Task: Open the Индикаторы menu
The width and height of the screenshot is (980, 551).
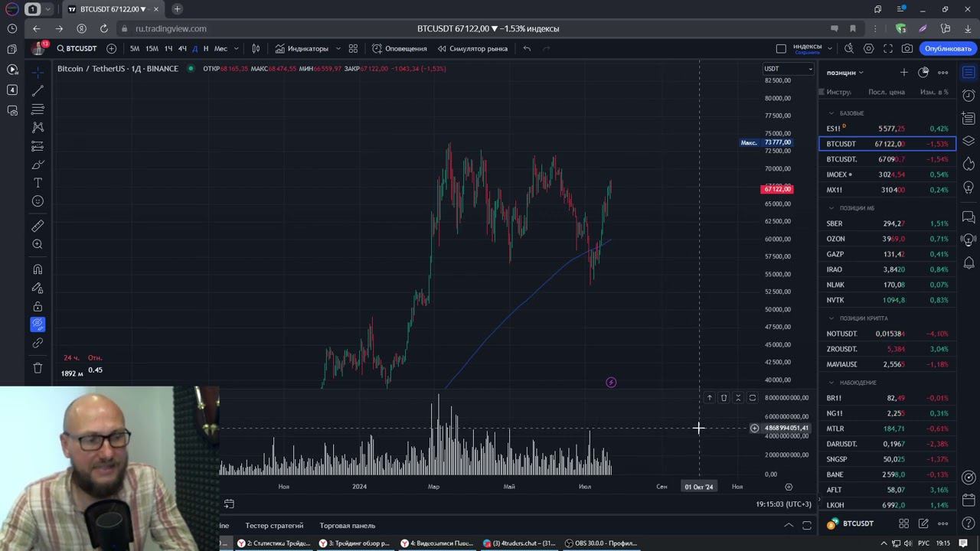Action: (x=302, y=48)
